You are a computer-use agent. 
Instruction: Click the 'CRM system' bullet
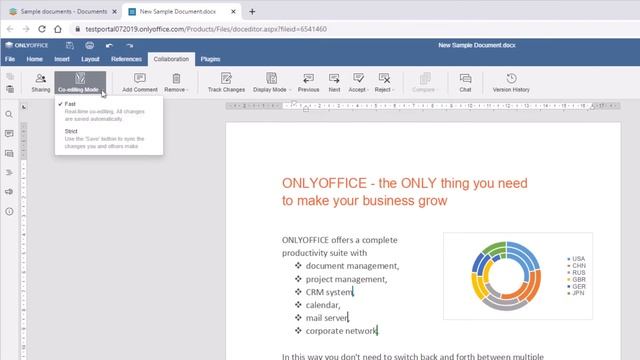(x=329, y=292)
